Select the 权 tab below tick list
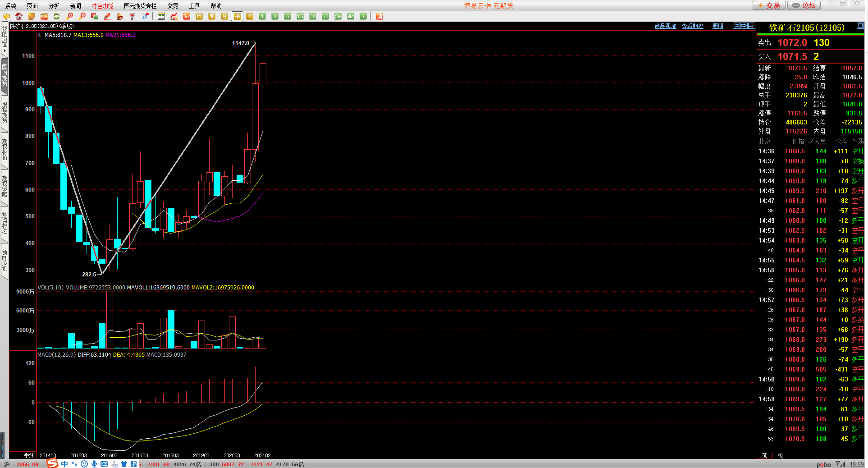This screenshot has width=868, height=468. [x=780, y=455]
